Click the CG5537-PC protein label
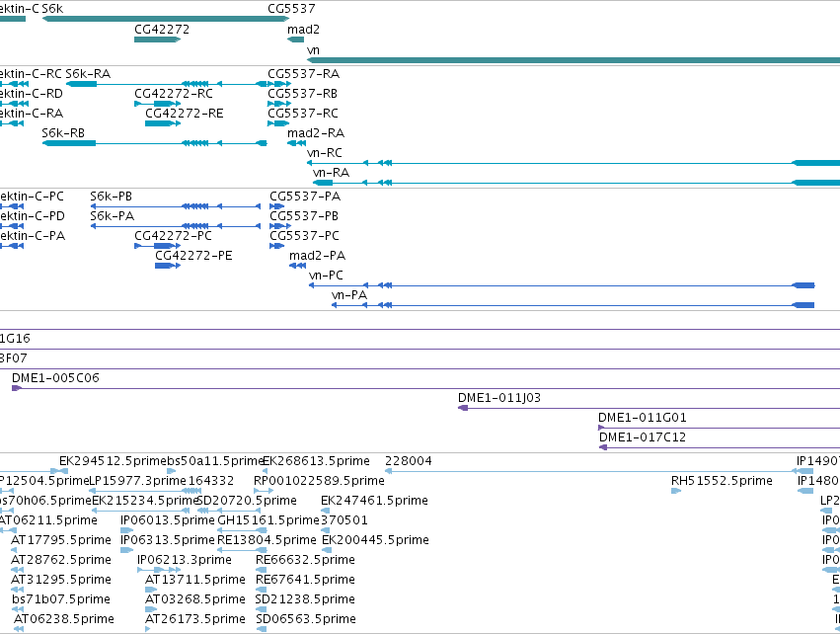The height and width of the screenshot is (634, 840). tap(304, 236)
